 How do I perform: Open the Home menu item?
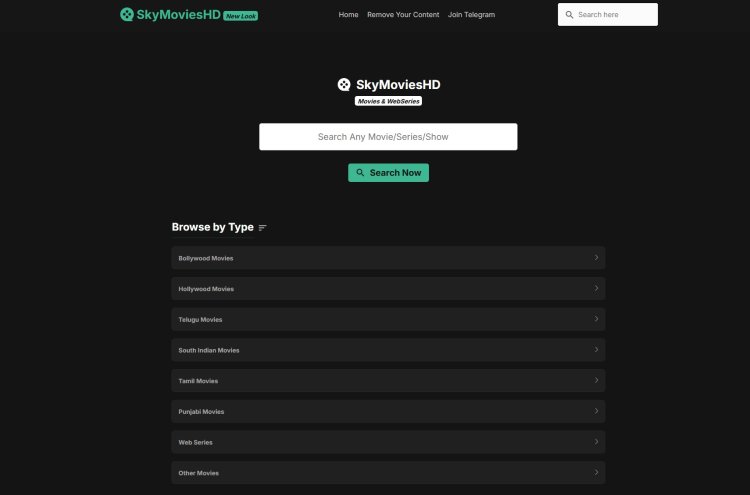pos(348,15)
